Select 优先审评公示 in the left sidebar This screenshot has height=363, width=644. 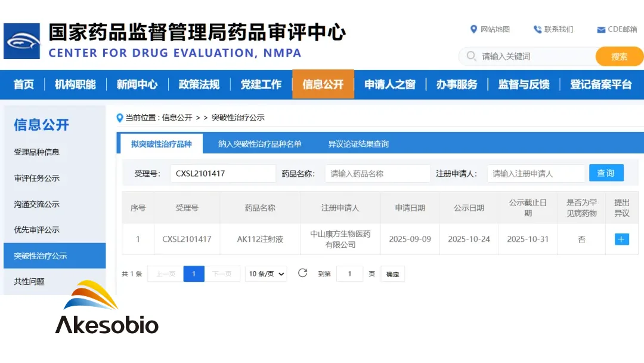coord(37,230)
